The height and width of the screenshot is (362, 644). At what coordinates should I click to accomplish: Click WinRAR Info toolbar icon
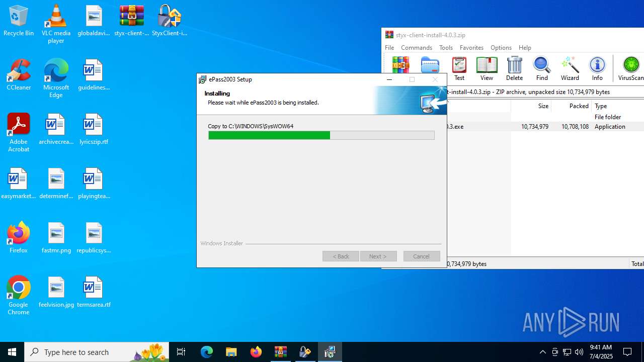point(597,69)
